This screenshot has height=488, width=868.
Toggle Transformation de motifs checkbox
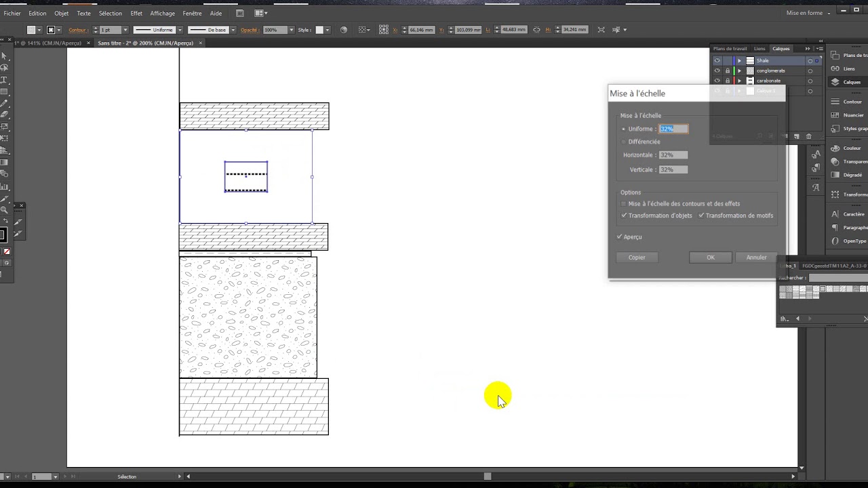(701, 216)
